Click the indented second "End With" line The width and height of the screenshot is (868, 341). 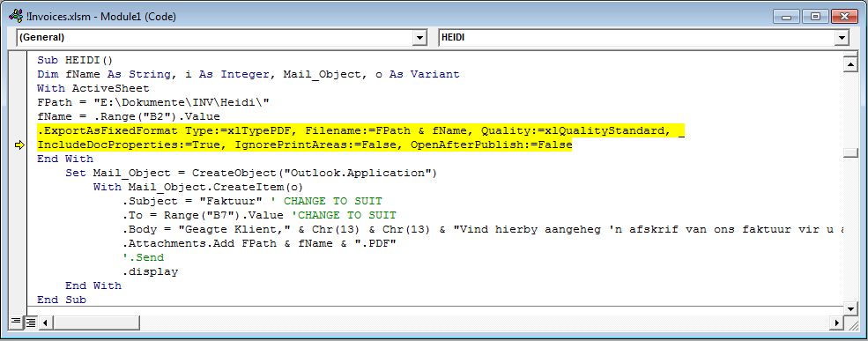(x=93, y=285)
